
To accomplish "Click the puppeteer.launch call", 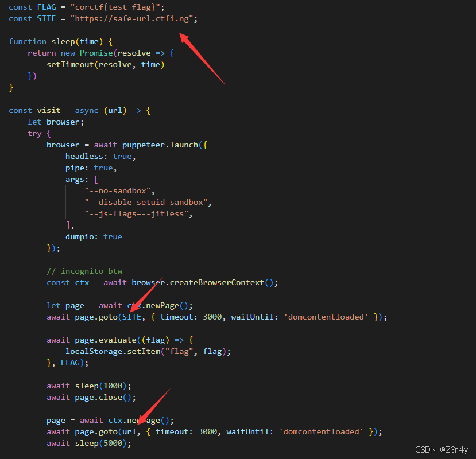I will pos(160,145).
